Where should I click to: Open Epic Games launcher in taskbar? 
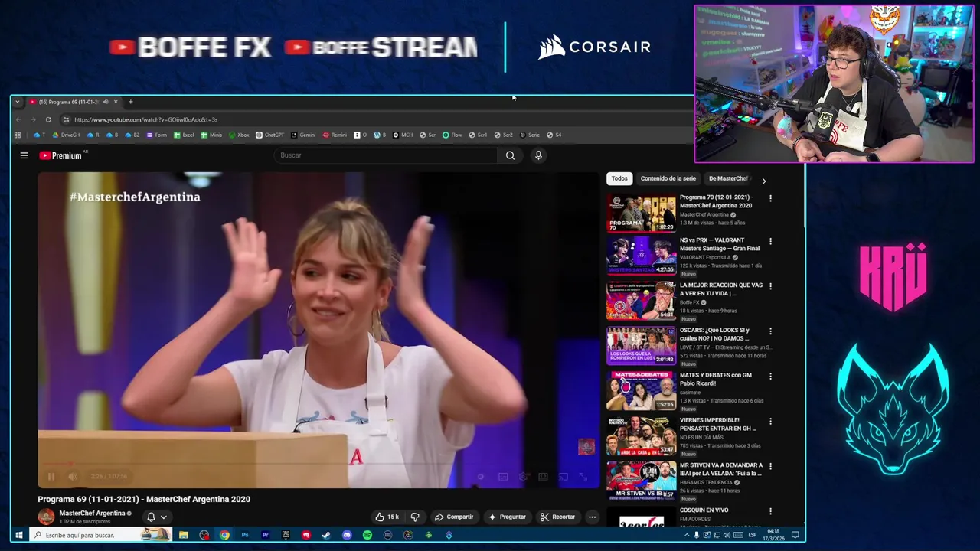[x=286, y=535]
